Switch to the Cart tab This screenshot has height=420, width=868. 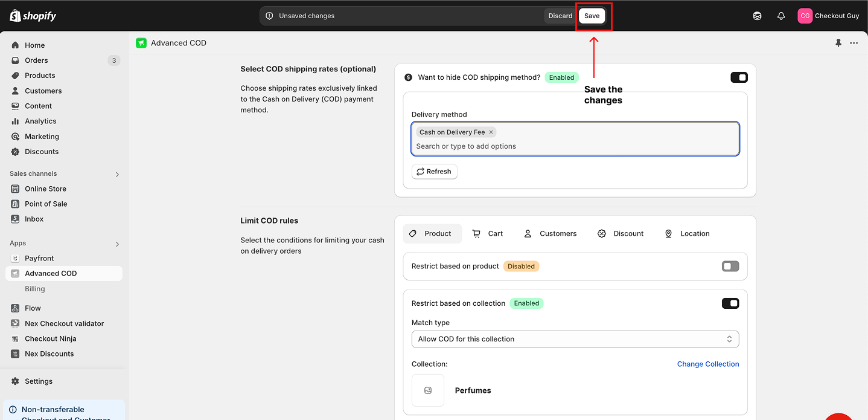coord(488,234)
